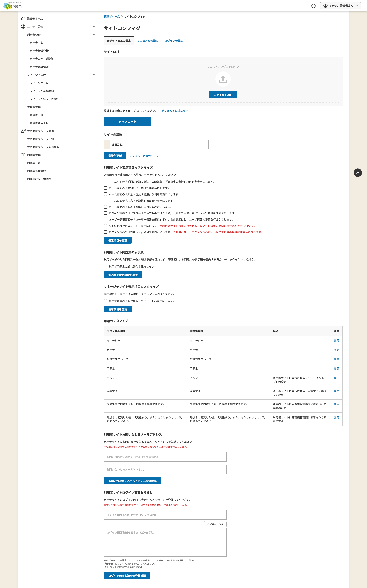Click the ファイルを選択 button
The image size is (367, 588).
click(223, 95)
